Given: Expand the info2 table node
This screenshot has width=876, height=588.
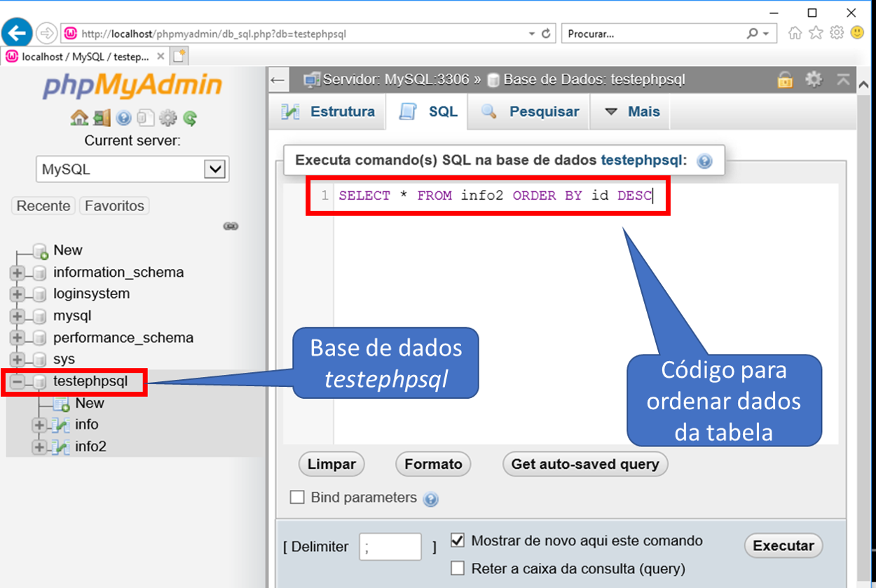Looking at the screenshot, I should [39, 446].
